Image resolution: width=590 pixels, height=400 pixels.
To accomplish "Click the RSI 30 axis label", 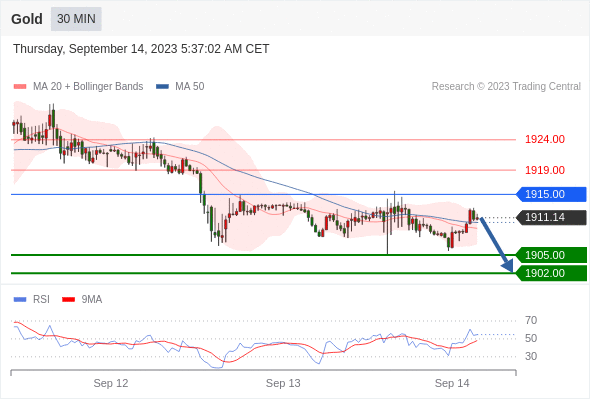I will click(531, 356).
